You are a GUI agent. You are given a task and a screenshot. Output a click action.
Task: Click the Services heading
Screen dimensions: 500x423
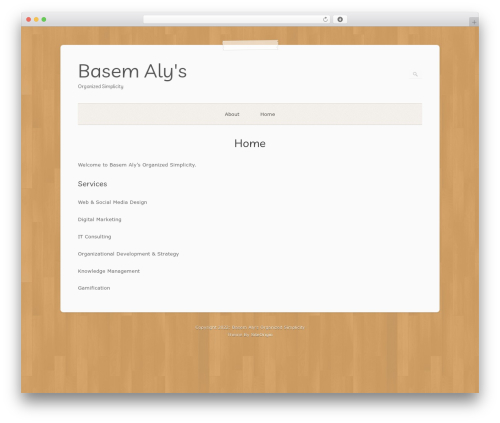92,184
